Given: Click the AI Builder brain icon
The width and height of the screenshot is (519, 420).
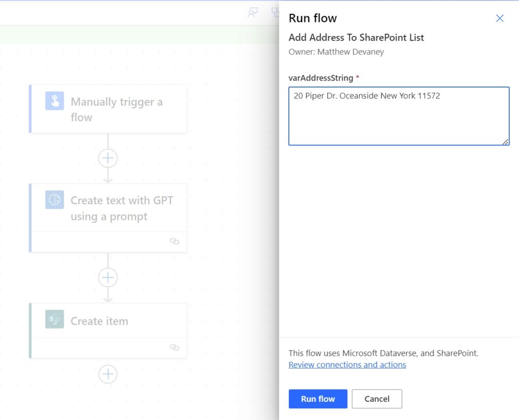Looking at the screenshot, I should [54, 200].
